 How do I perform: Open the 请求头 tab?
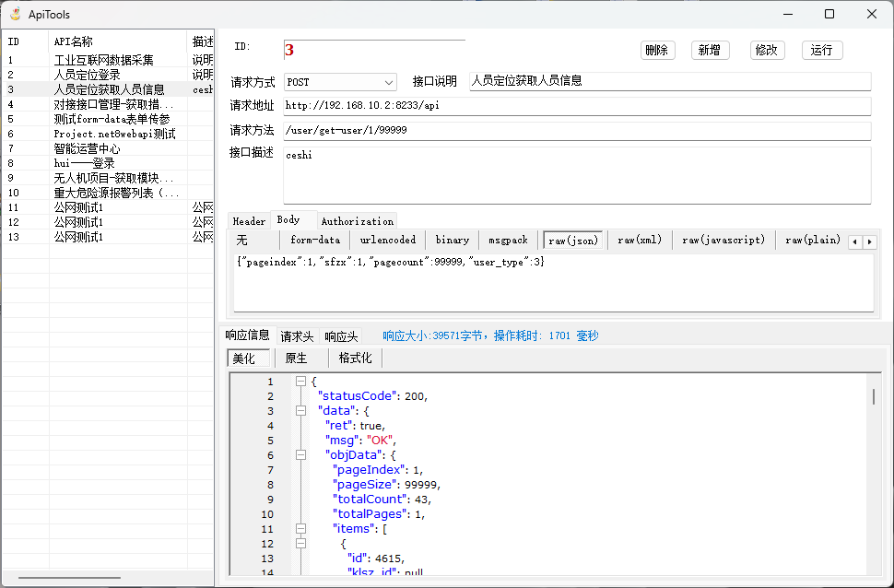[297, 336]
